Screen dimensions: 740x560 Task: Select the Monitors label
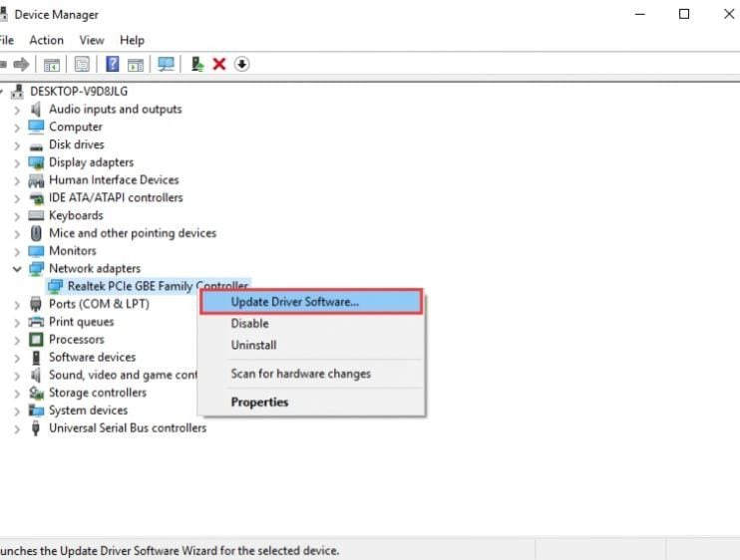click(x=73, y=251)
